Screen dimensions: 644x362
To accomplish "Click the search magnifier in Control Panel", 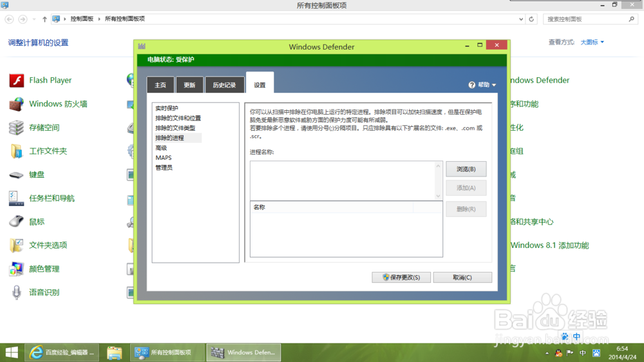I will pos(631,19).
